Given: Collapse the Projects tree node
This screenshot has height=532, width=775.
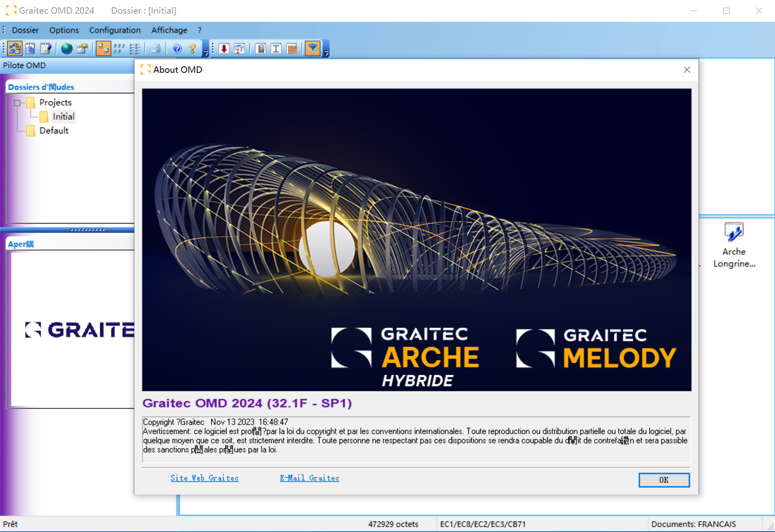Looking at the screenshot, I should pos(17,103).
